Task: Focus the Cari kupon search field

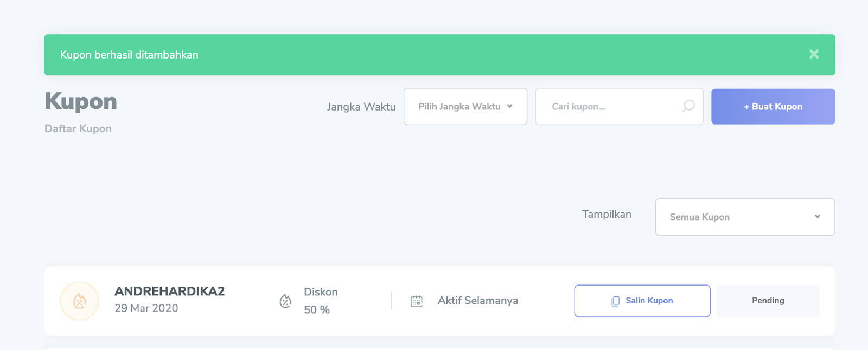Action: tap(619, 107)
